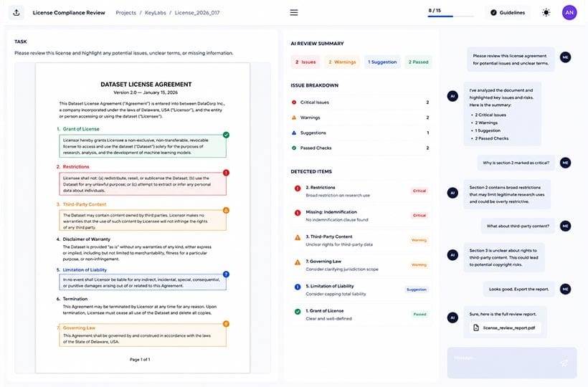Click the highlighted Restrictions clause box
The image size is (588, 387).
tap(143, 184)
